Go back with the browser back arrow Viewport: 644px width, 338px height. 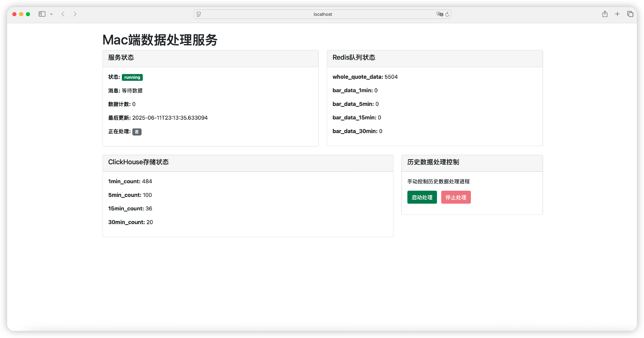(63, 14)
